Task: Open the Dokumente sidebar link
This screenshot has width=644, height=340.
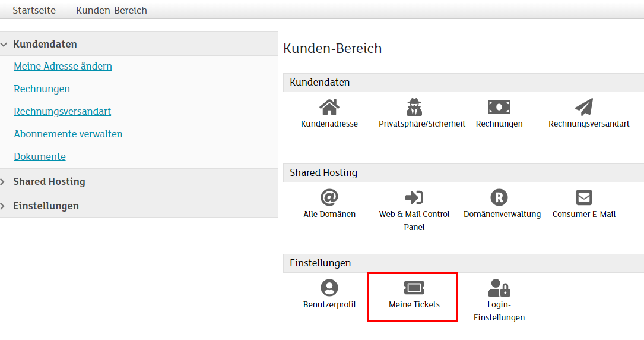Action: [40, 156]
